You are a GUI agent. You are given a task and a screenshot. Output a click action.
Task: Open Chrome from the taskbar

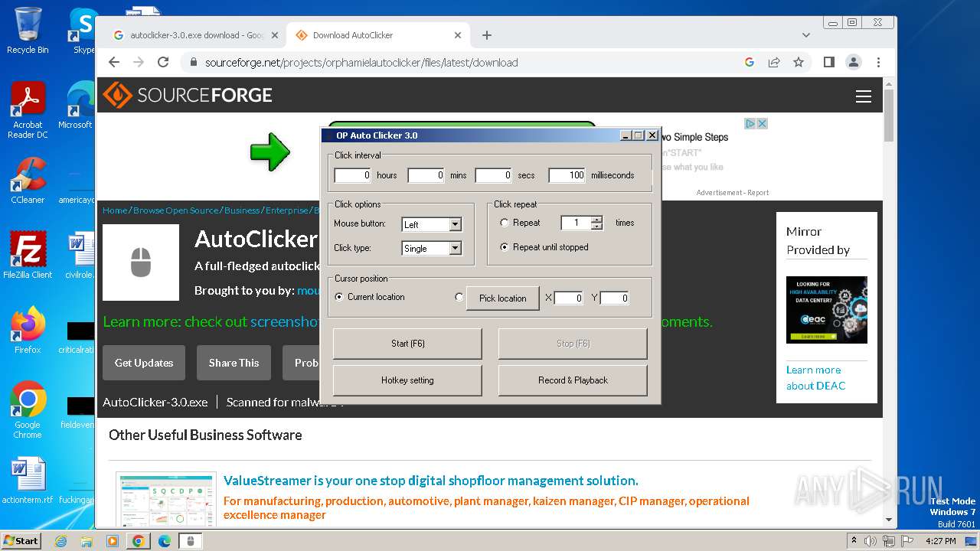coord(138,541)
